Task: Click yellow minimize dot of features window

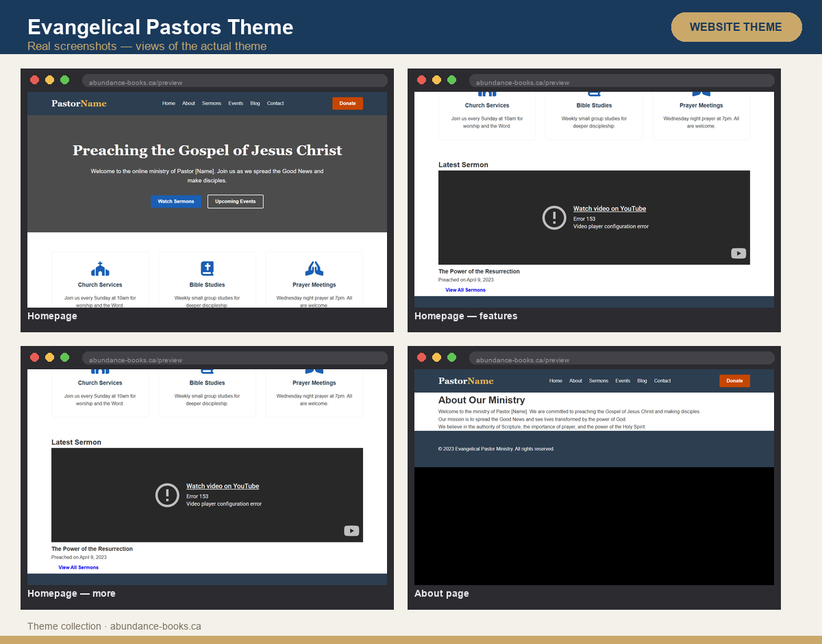Action: [x=437, y=80]
